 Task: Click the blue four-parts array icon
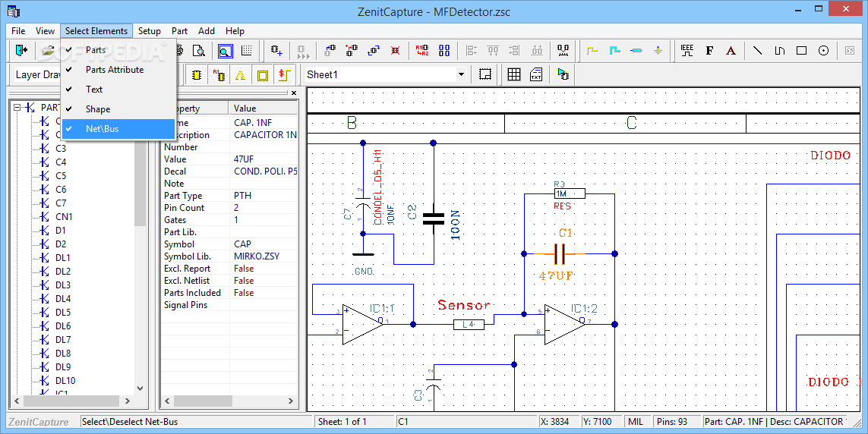coord(444,51)
